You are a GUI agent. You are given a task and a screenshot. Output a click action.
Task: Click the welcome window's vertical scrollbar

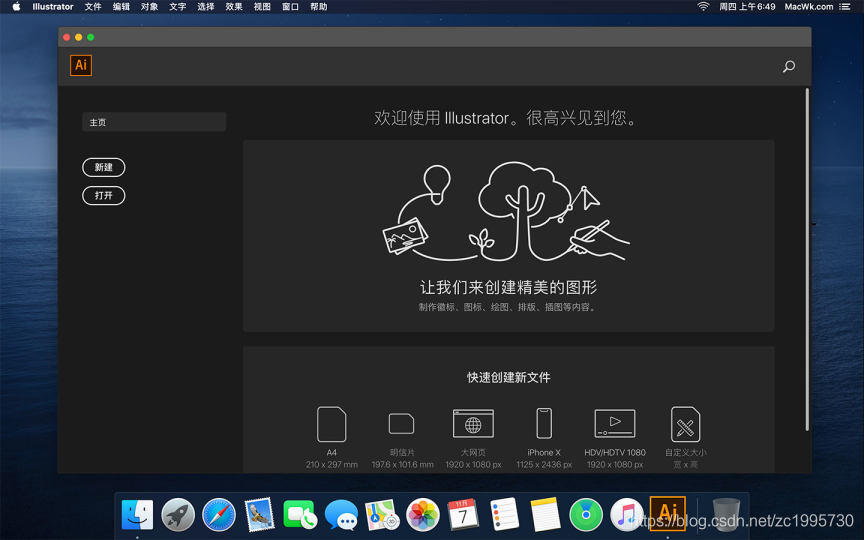[x=807, y=259]
